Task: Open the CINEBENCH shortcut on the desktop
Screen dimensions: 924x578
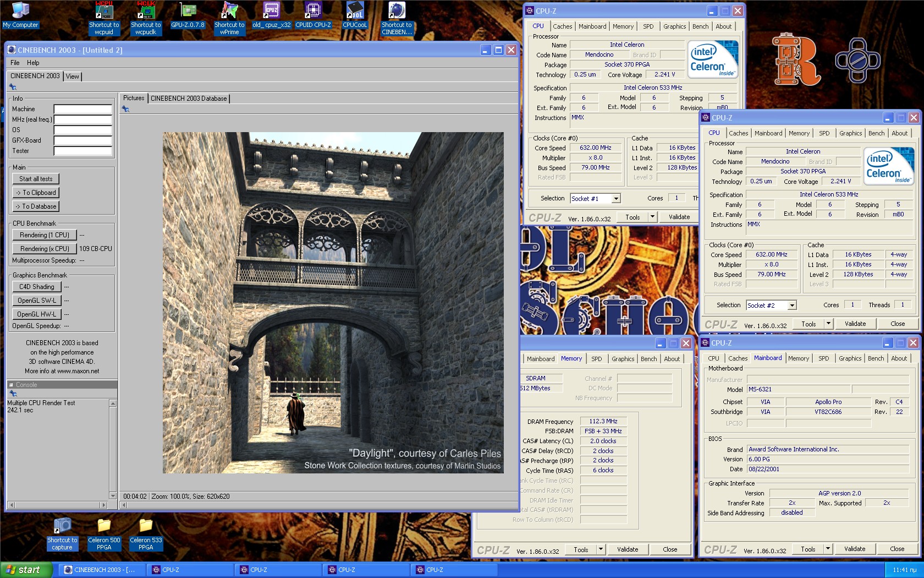Action: 397,19
